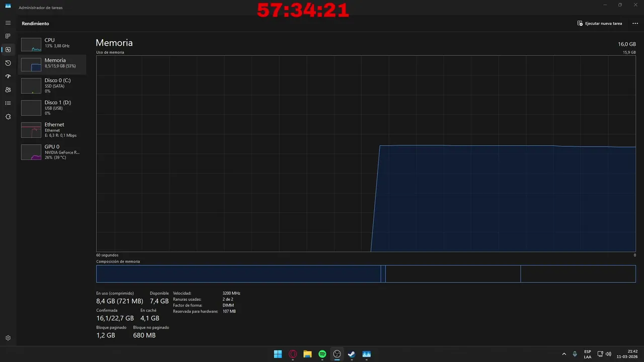This screenshot has width=644, height=362.
Task: Open the Startup apps icon in sidebar
Action: [x=8, y=76]
